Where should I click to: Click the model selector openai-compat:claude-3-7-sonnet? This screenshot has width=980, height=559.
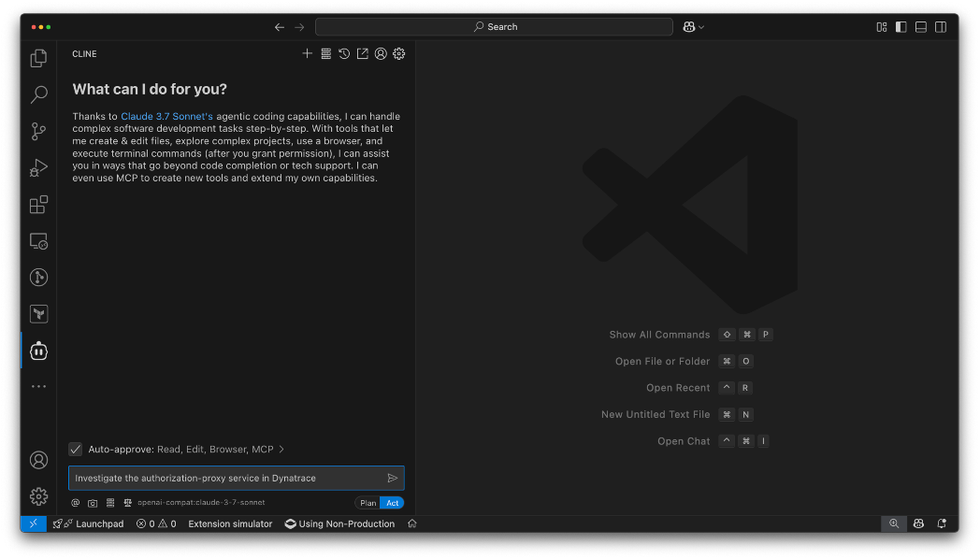(201, 503)
